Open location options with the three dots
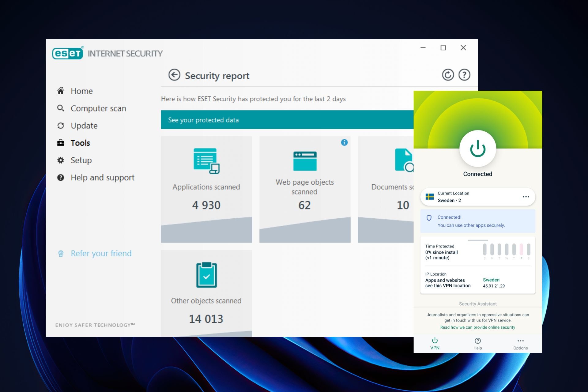The width and height of the screenshot is (588, 392). point(526,197)
